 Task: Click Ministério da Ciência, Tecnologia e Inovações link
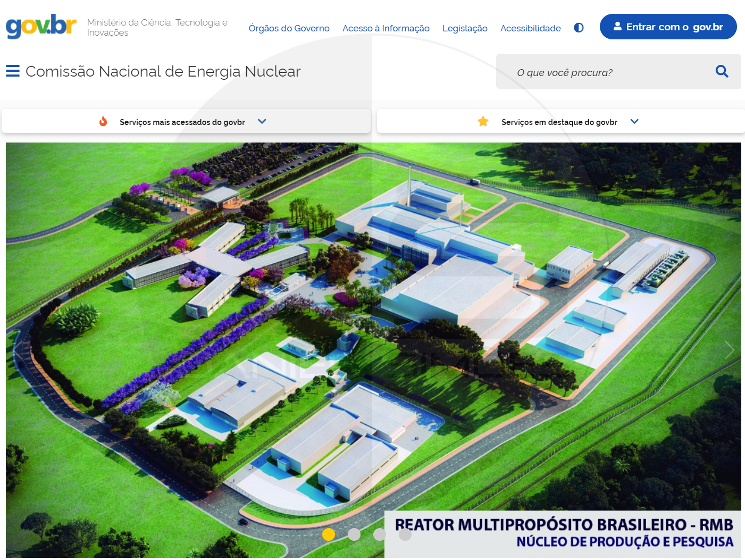pos(157,27)
